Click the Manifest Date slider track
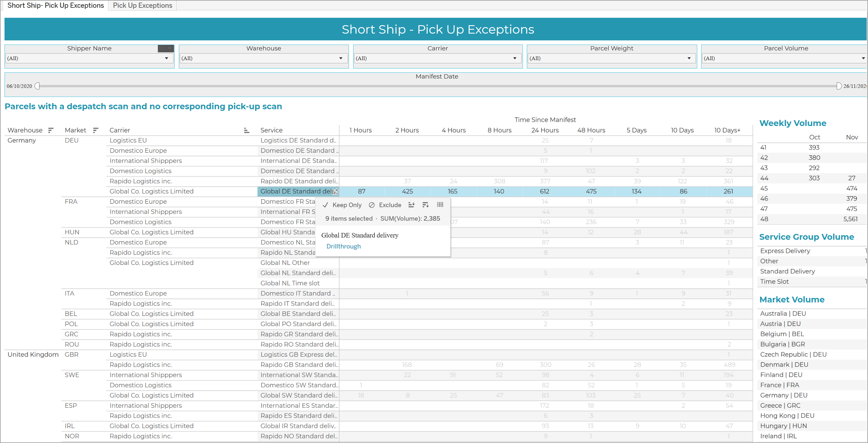Viewport: 868px width, 443px height. [438, 86]
